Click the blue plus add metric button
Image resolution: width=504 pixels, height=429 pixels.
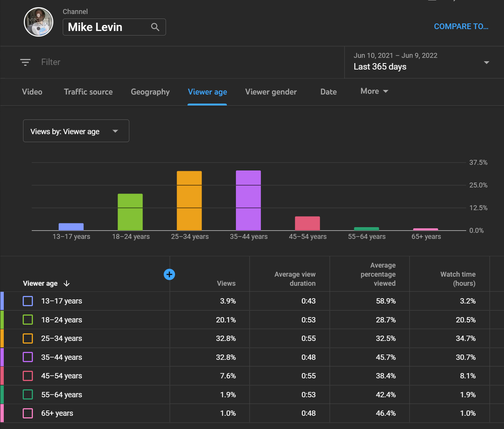(169, 274)
